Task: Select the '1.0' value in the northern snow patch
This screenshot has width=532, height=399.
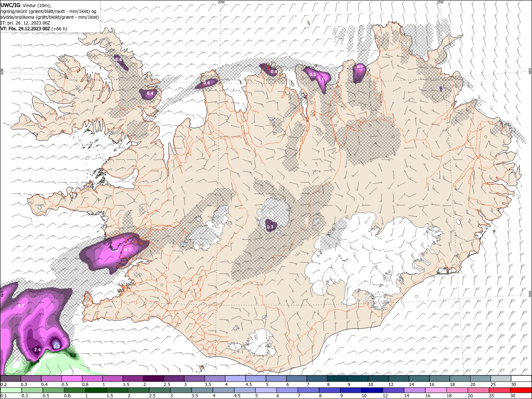Action: click(321, 79)
